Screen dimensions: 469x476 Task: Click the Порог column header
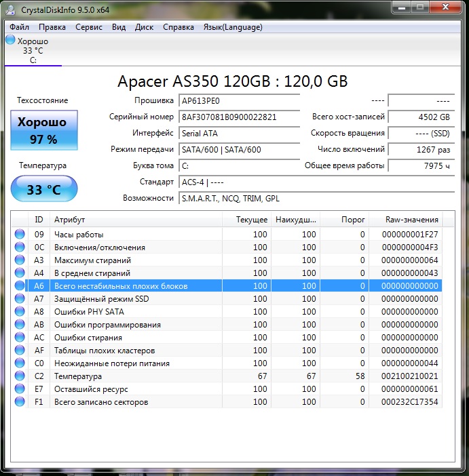coord(344,220)
